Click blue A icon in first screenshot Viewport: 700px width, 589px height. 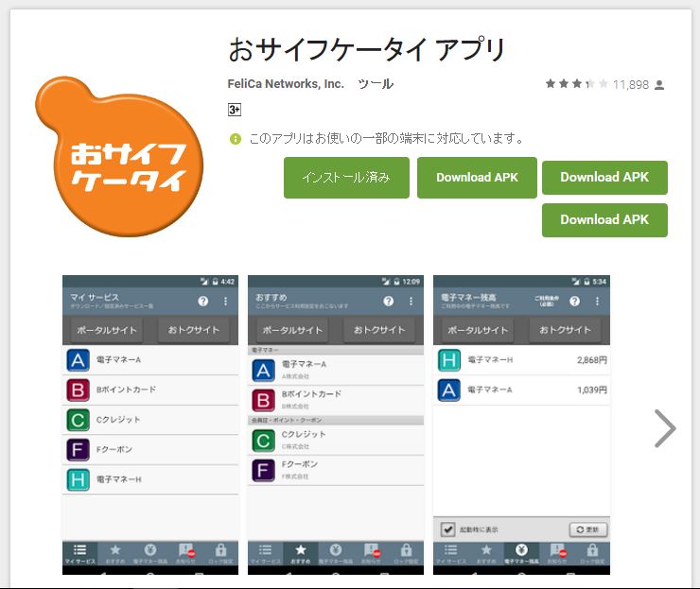coord(78,360)
